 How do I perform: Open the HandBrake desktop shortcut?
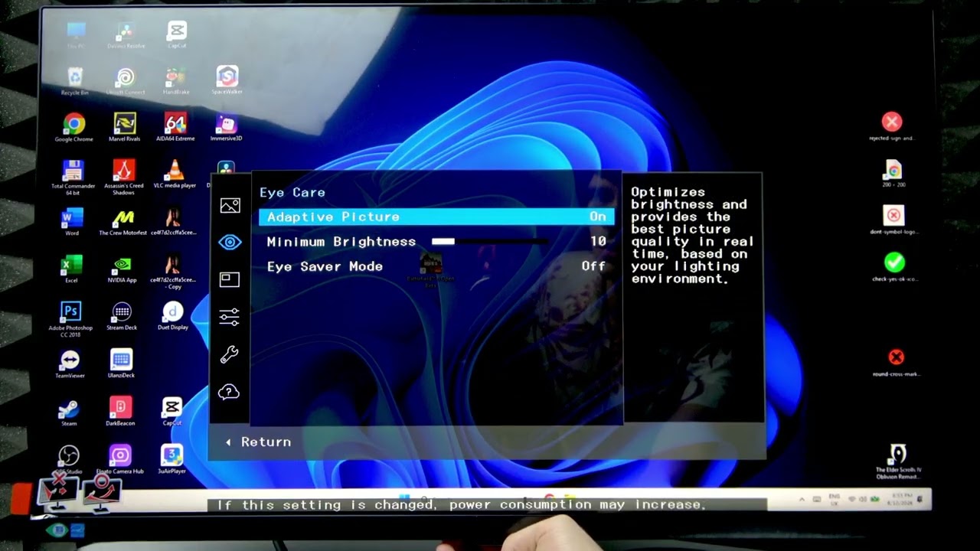coord(176,81)
